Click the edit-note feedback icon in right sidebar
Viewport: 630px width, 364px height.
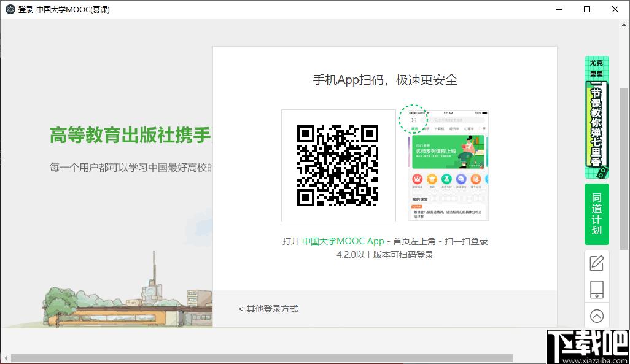pyautogui.click(x=596, y=264)
